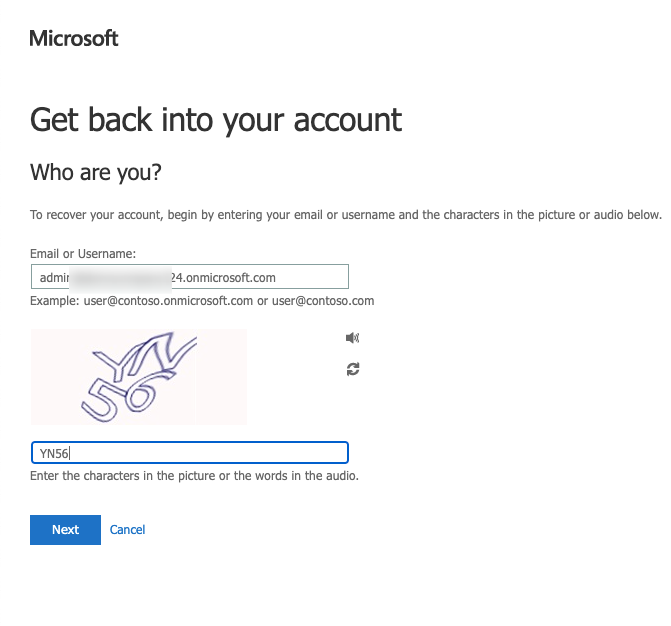Refresh the captcha with the reload icon

(352, 369)
